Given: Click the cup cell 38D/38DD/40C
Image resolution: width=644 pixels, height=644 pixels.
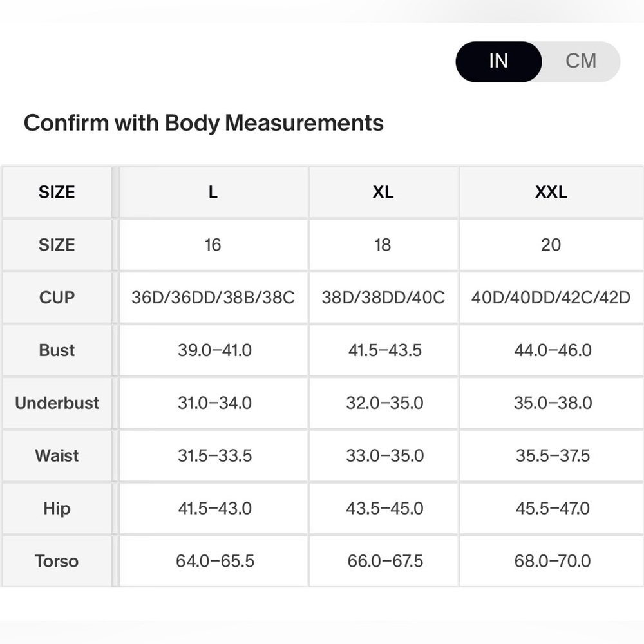Looking at the screenshot, I should click(x=383, y=298).
